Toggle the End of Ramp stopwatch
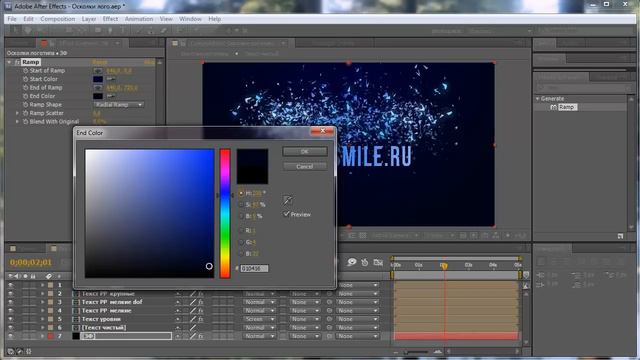This screenshot has width=640, height=360. pos(26,88)
